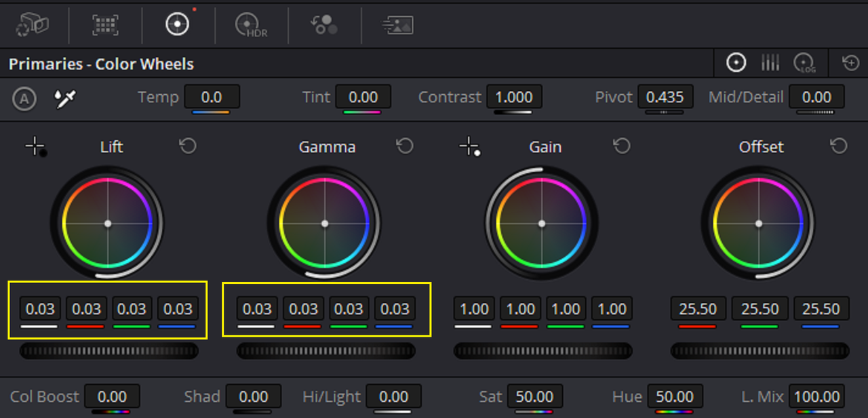
Task: Select the L. Mix value field
Action: click(816, 396)
